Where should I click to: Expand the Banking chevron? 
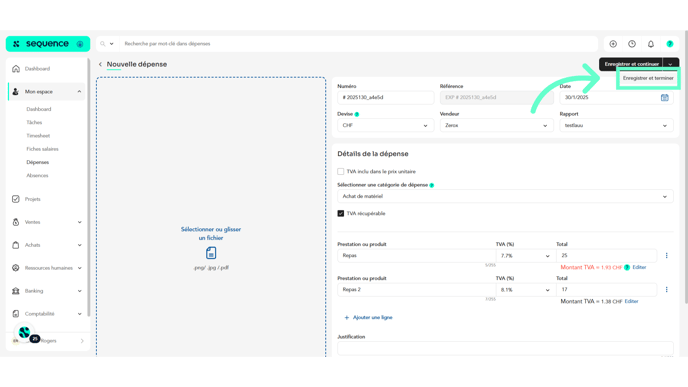point(79,291)
